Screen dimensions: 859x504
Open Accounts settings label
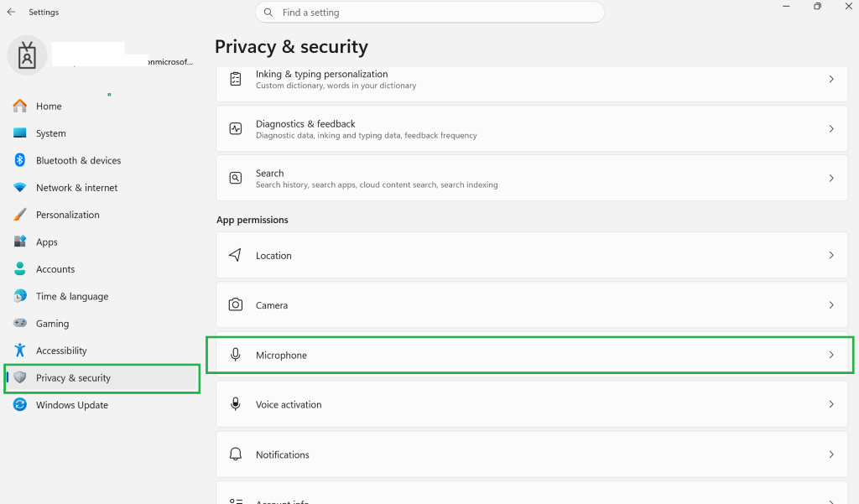pos(55,269)
